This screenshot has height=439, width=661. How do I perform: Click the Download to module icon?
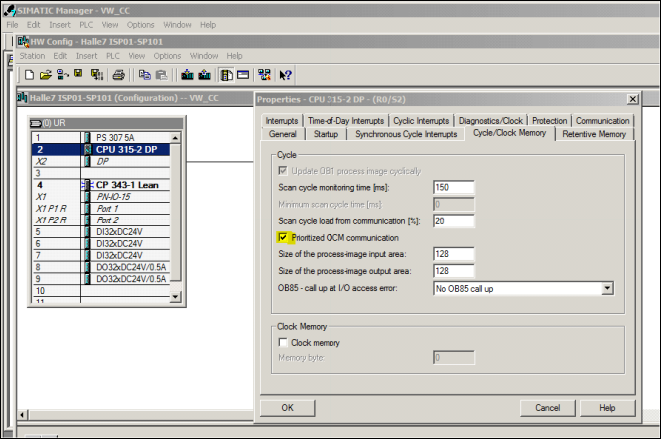click(188, 75)
